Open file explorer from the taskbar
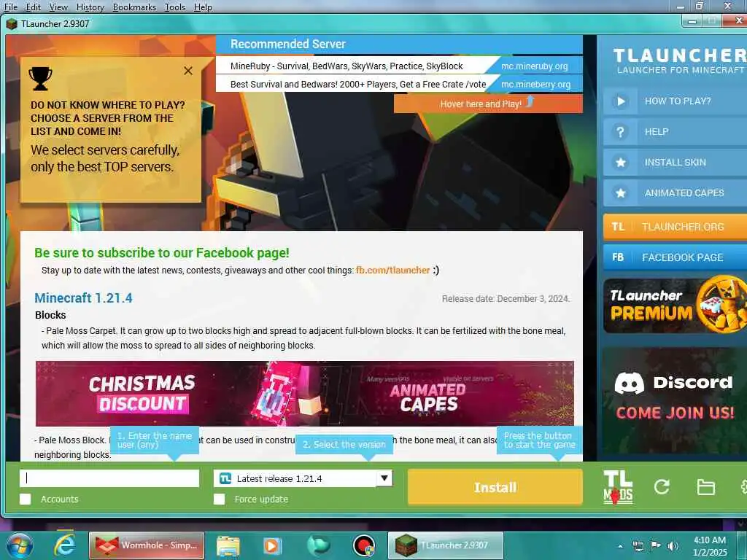 [228, 545]
